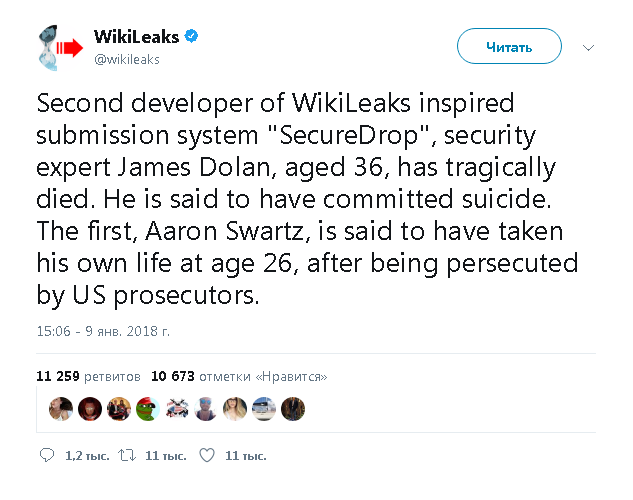Follow WikiLeaks via Читать button
This screenshot has height=500, width=633.
tap(509, 46)
